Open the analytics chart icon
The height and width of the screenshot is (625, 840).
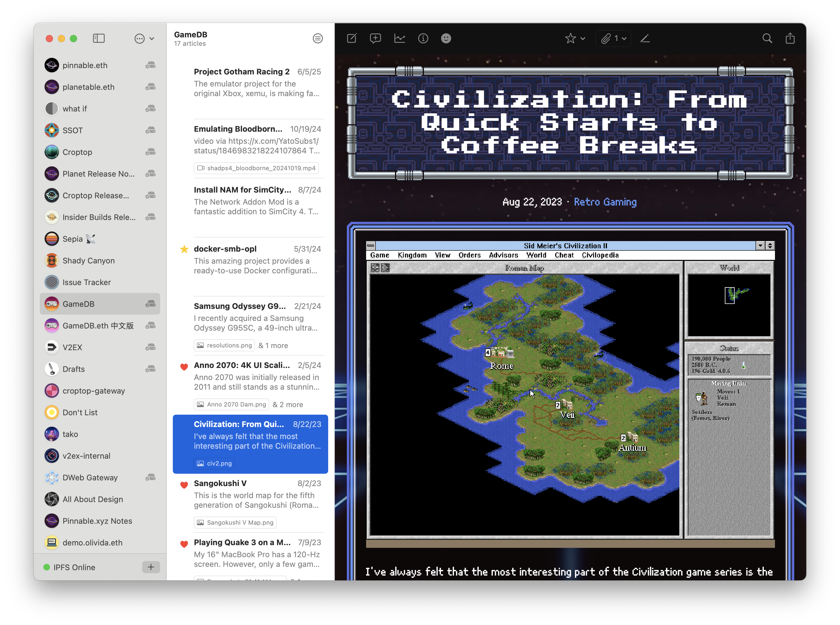pyautogui.click(x=400, y=38)
